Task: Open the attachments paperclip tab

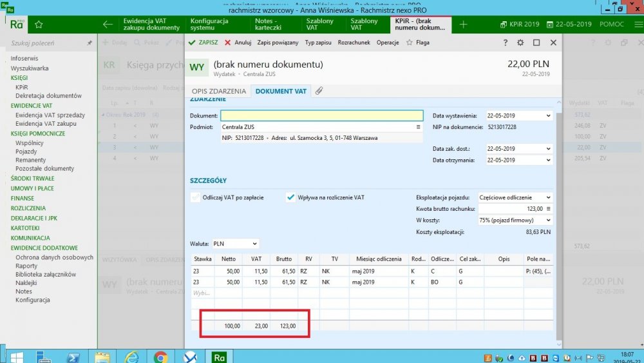Action: (319, 91)
